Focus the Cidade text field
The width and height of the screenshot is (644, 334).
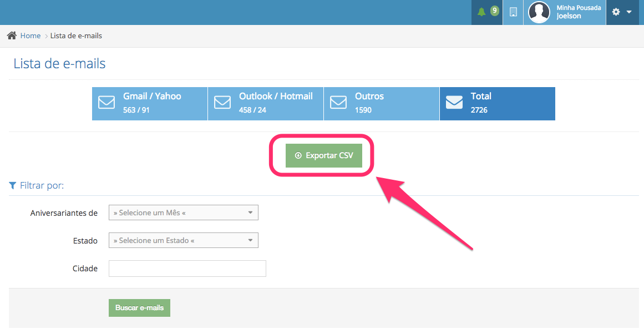[187, 269]
